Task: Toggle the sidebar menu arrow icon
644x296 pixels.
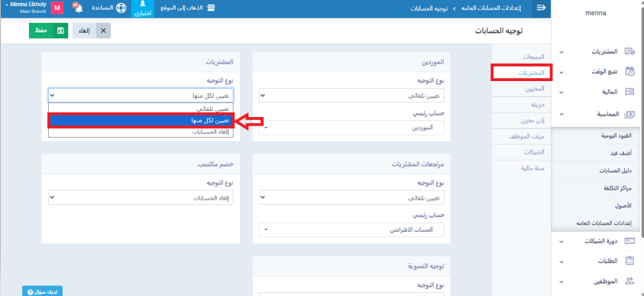Action: pyautogui.click(x=542, y=8)
